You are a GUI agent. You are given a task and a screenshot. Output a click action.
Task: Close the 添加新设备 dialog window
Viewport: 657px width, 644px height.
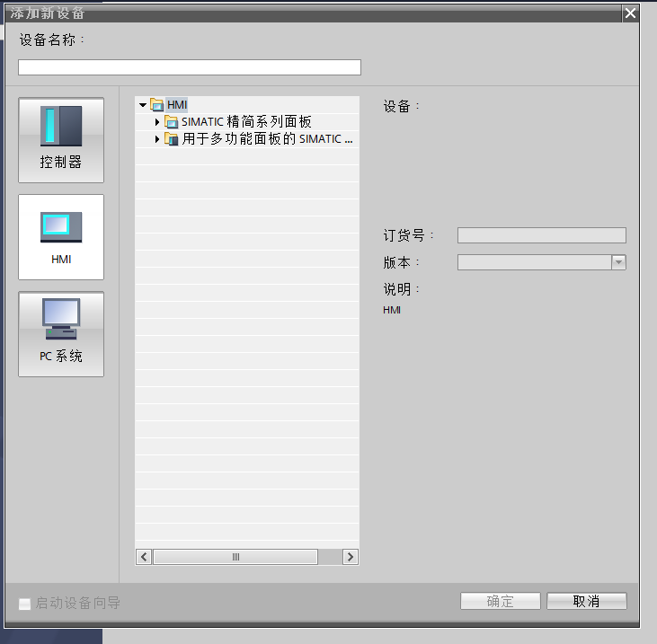click(630, 13)
